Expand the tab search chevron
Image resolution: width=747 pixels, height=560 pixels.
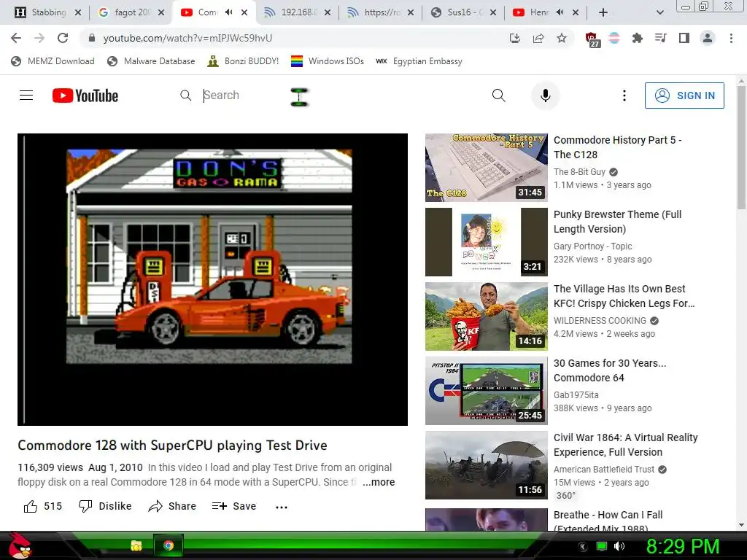[659, 12]
